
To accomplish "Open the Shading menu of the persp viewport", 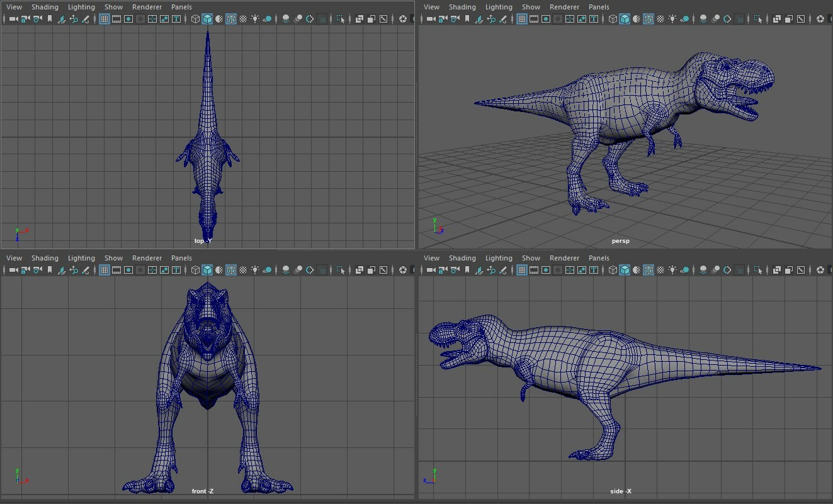I will [463, 6].
